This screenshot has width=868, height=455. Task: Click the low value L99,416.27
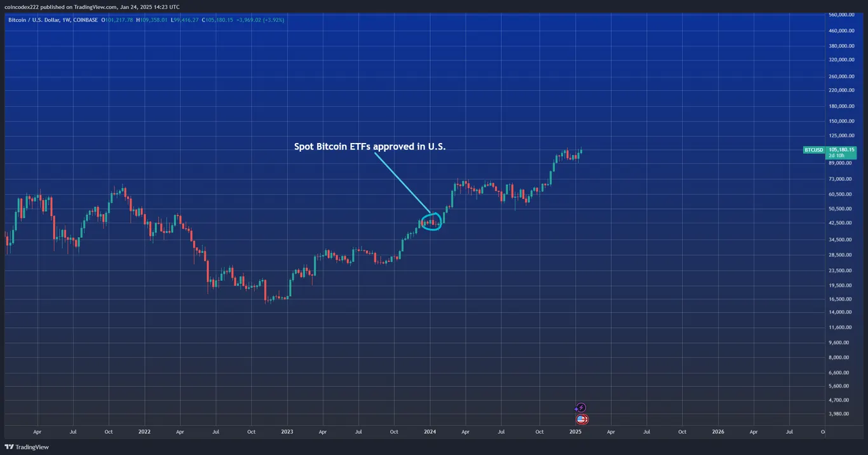186,20
